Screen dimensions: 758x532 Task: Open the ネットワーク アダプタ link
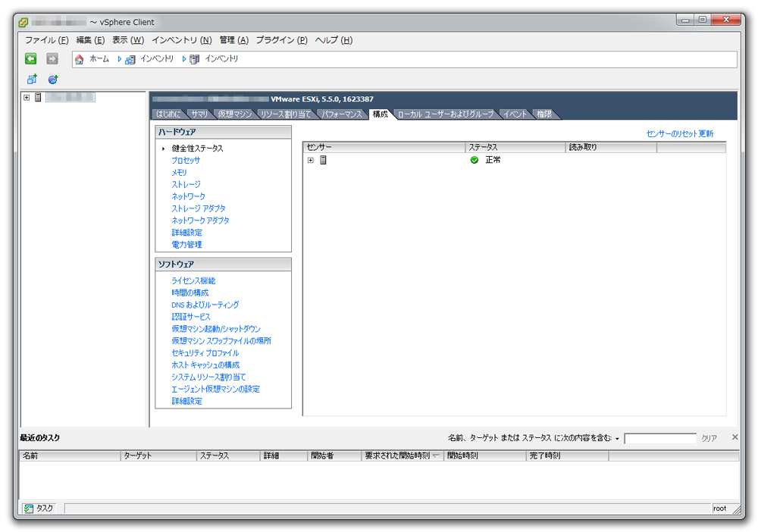pyautogui.click(x=201, y=221)
